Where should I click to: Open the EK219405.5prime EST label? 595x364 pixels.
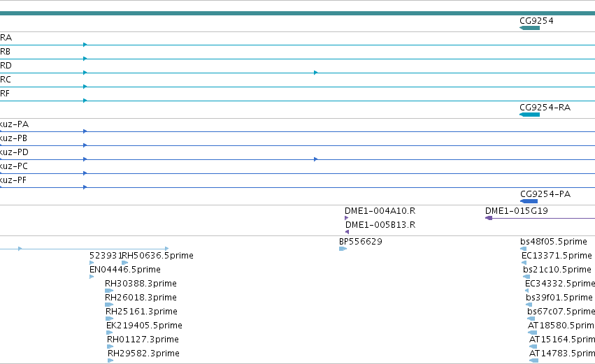(x=144, y=326)
